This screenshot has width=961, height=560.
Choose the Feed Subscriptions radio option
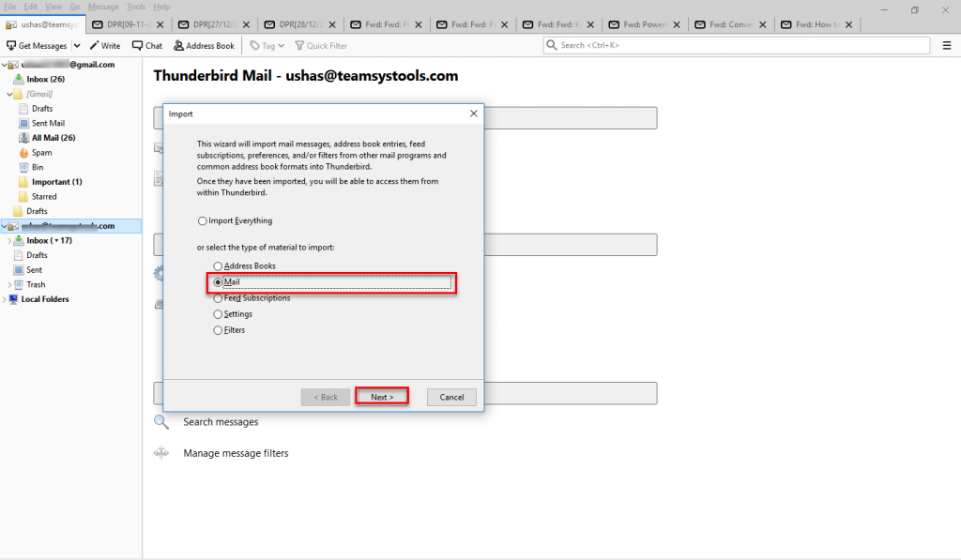218,298
